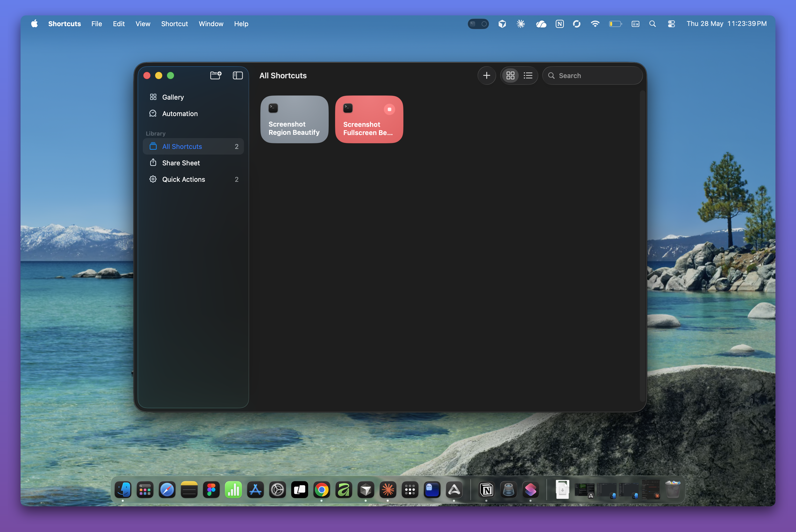Launch Google Chrome from the Dock
796x532 pixels.
click(321, 490)
